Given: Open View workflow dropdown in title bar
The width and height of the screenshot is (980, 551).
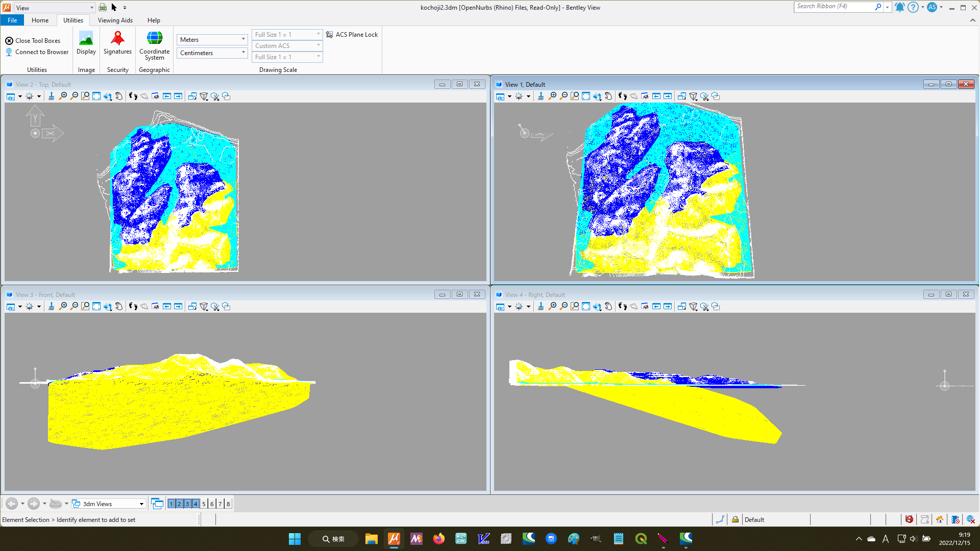Looking at the screenshot, I should [55, 8].
